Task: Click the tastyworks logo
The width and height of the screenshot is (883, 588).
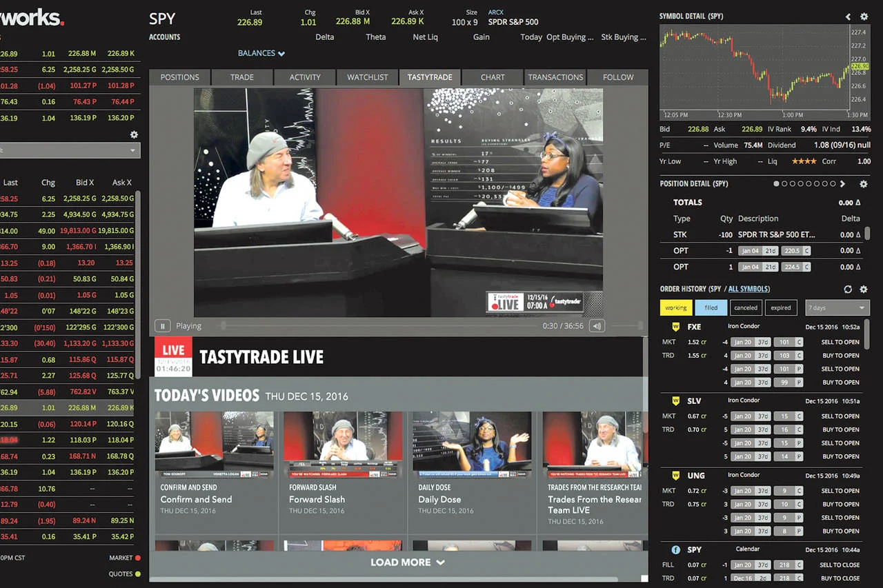Action: tap(32, 18)
